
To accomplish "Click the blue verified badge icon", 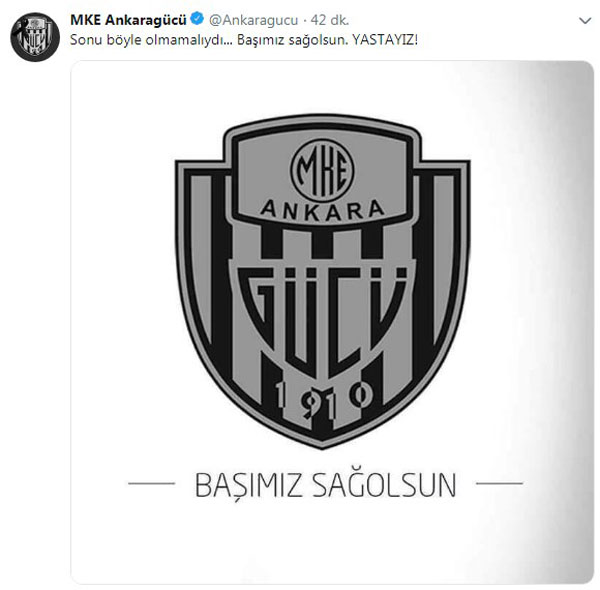I will pyautogui.click(x=197, y=19).
